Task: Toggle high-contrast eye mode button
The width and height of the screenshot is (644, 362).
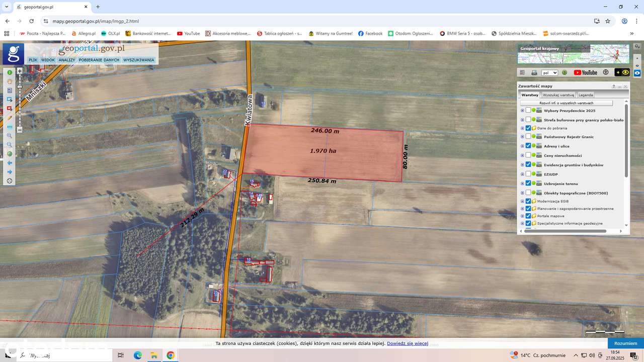Action: click(622, 72)
